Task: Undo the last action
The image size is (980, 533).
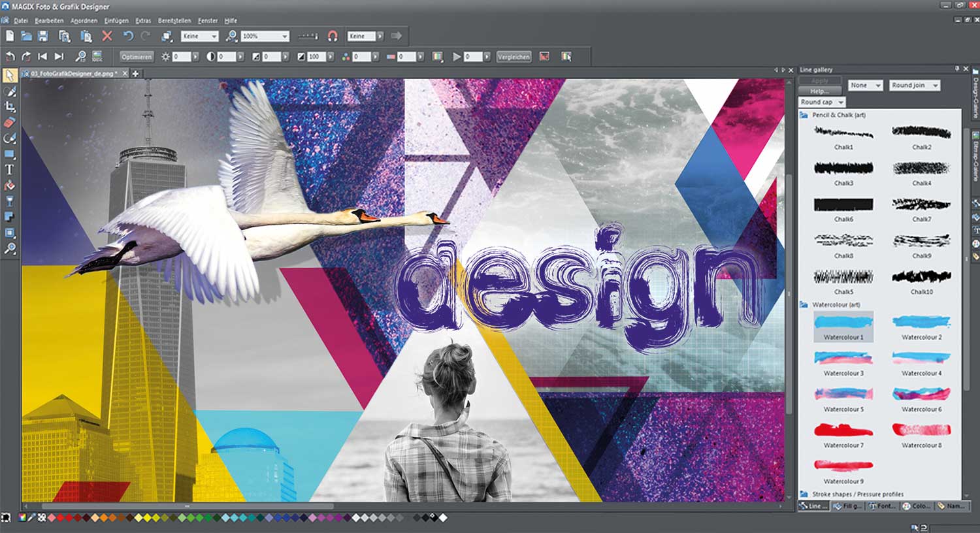Action: pos(128,37)
